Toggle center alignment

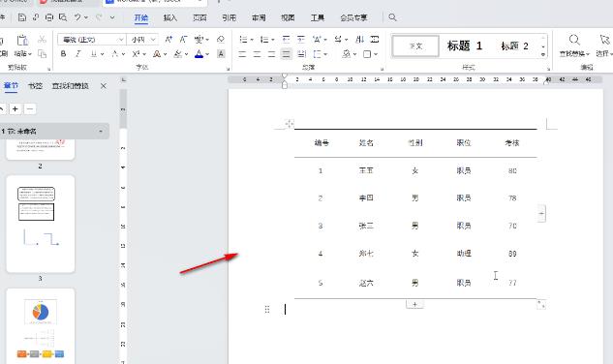point(257,54)
